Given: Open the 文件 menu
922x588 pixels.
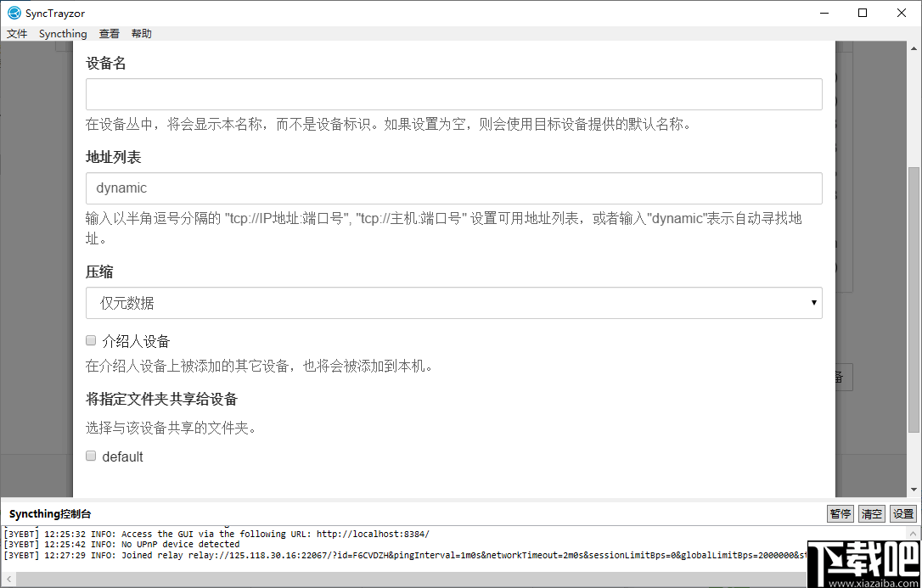Looking at the screenshot, I should click(17, 33).
